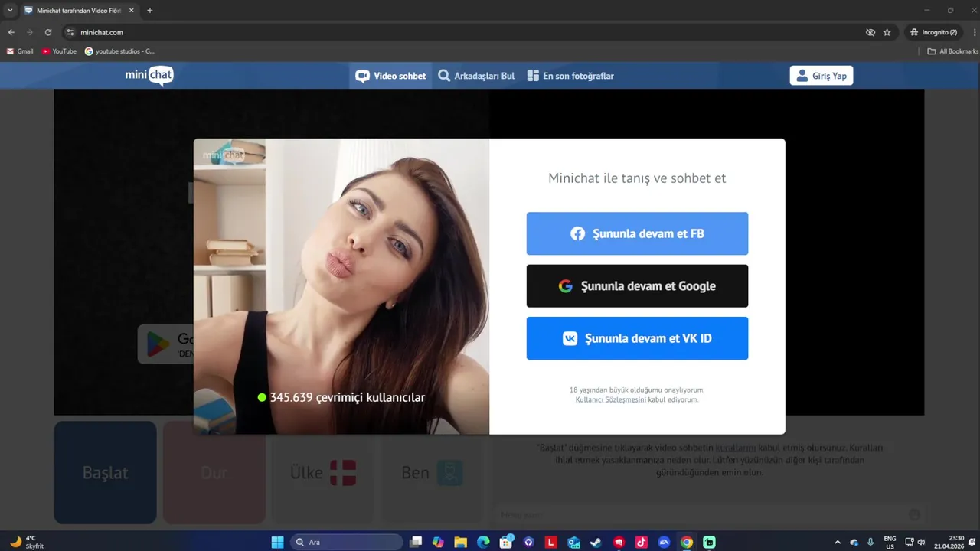Open the weather widget showing 4°C
The image size is (980, 551).
(28, 542)
